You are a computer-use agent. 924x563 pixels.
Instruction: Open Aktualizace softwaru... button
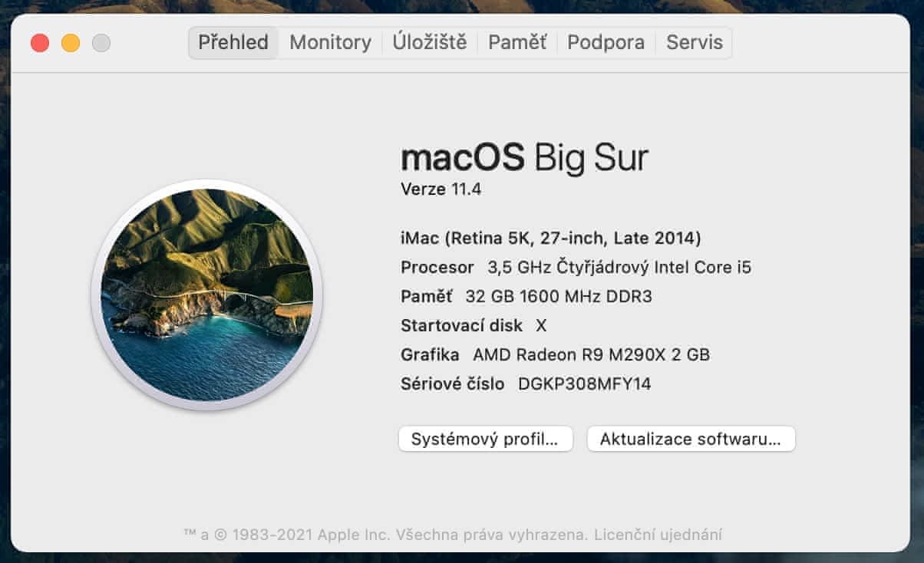[690, 440]
